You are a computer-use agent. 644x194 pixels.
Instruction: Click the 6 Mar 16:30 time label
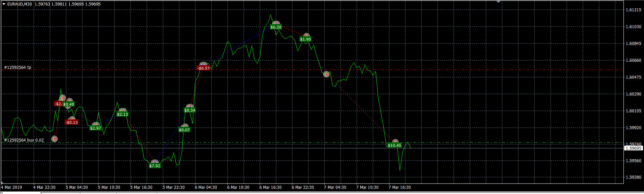271,187
